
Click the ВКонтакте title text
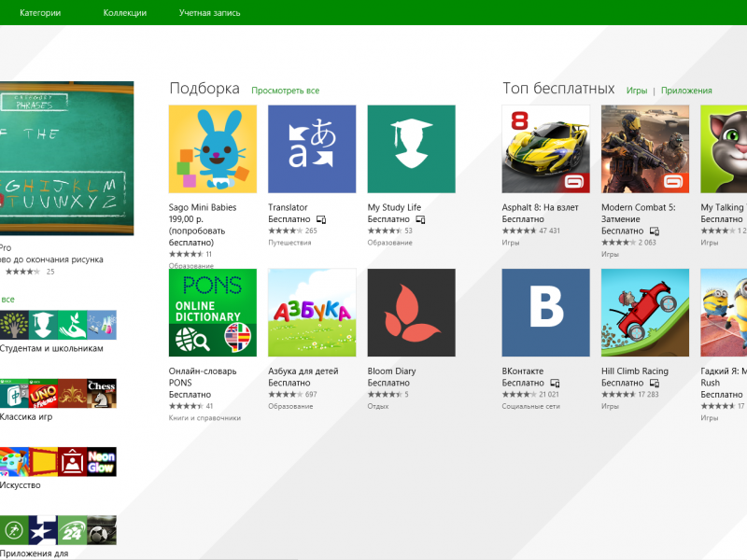pos(523,371)
